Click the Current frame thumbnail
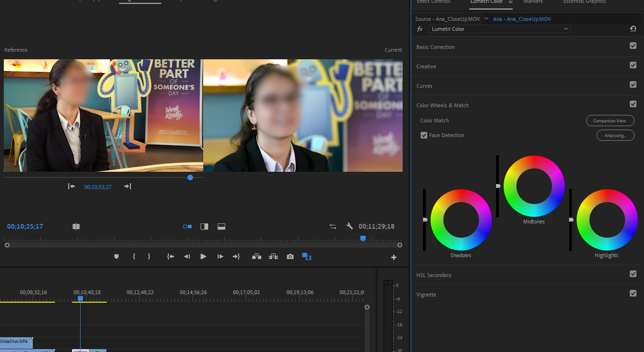The image size is (644, 352). coord(303,115)
